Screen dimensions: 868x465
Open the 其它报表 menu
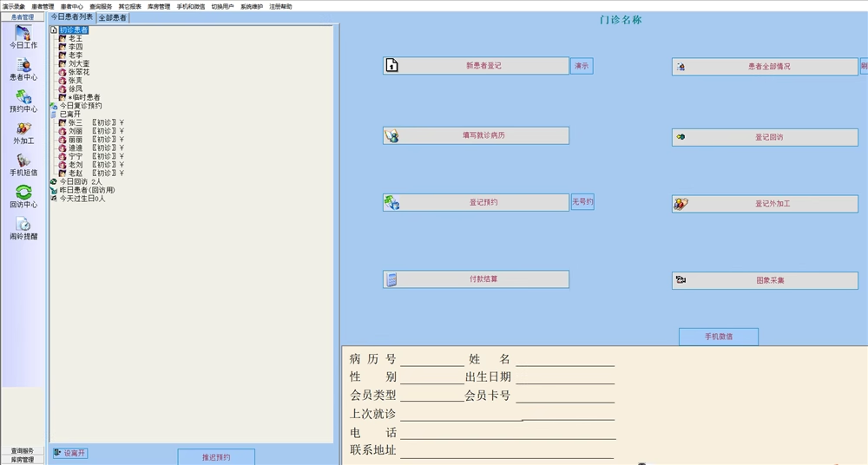(129, 7)
